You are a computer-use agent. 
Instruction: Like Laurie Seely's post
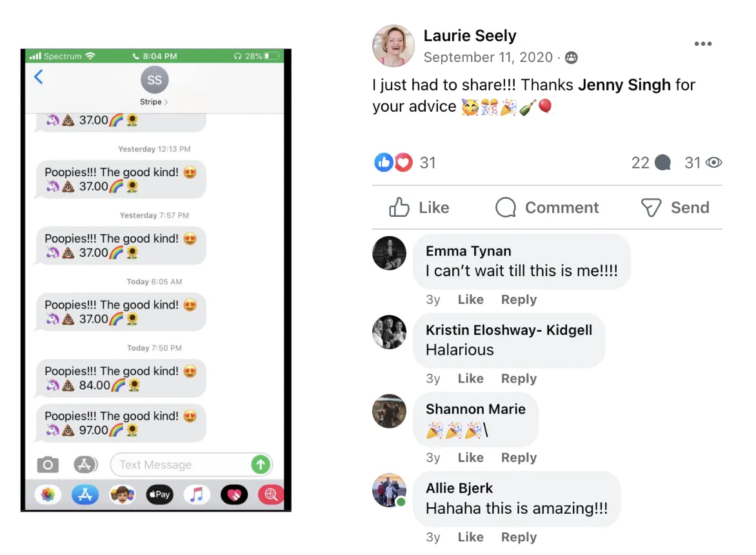[x=419, y=207]
